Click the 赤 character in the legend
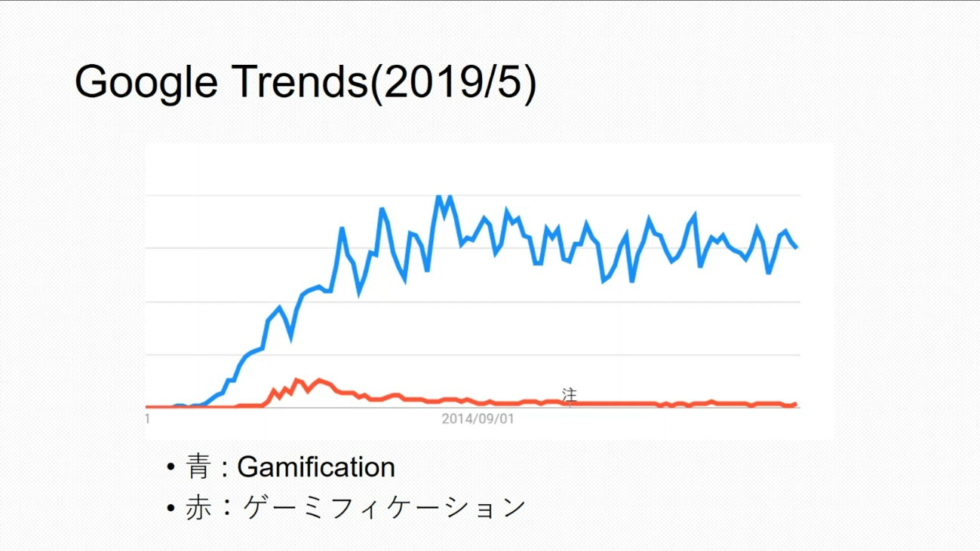Image resolution: width=980 pixels, height=551 pixels. click(198, 507)
